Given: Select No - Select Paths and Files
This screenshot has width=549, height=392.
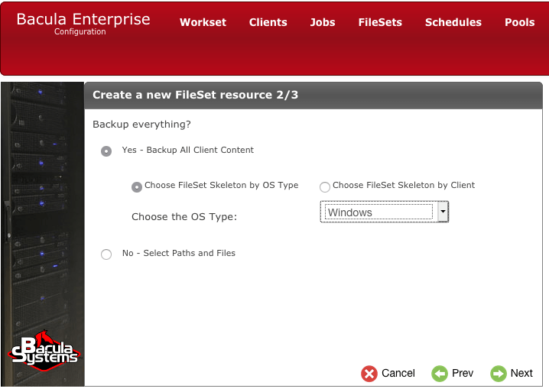Looking at the screenshot, I should click(x=106, y=254).
